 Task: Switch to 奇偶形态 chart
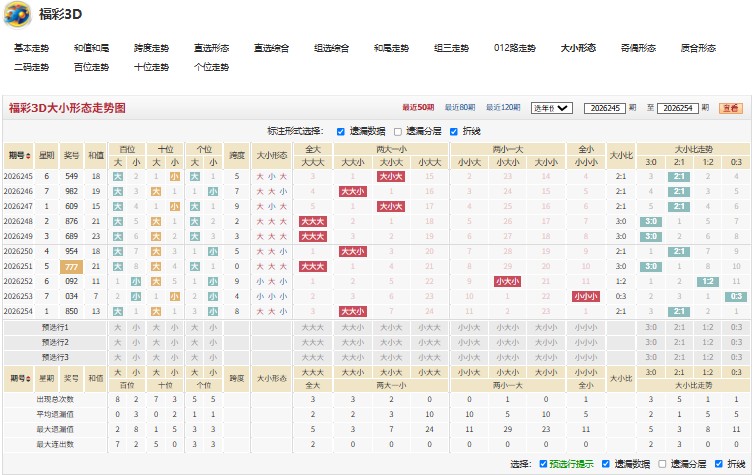coord(638,48)
